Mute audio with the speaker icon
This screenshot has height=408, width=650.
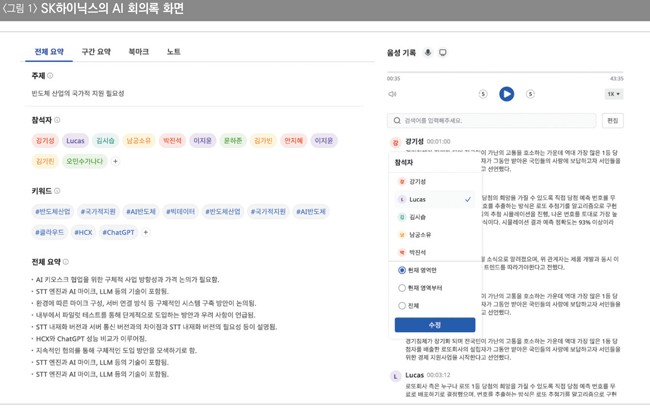click(x=392, y=94)
